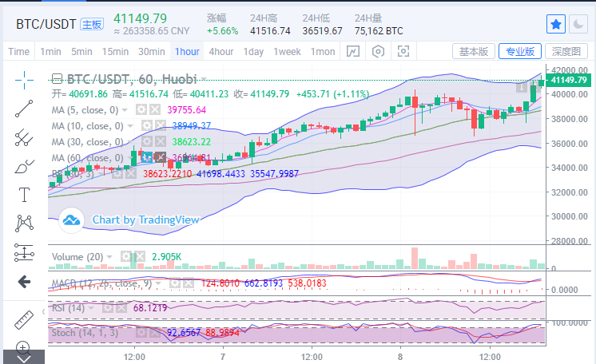The width and height of the screenshot is (596, 364).
Task: Select the ruler measure tool
Action: click(x=24, y=319)
